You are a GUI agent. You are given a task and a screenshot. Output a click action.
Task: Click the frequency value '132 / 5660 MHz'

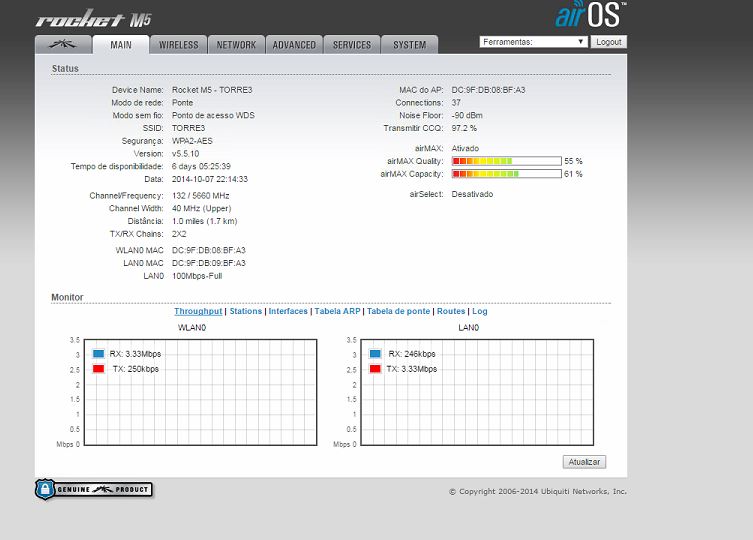point(201,196)
